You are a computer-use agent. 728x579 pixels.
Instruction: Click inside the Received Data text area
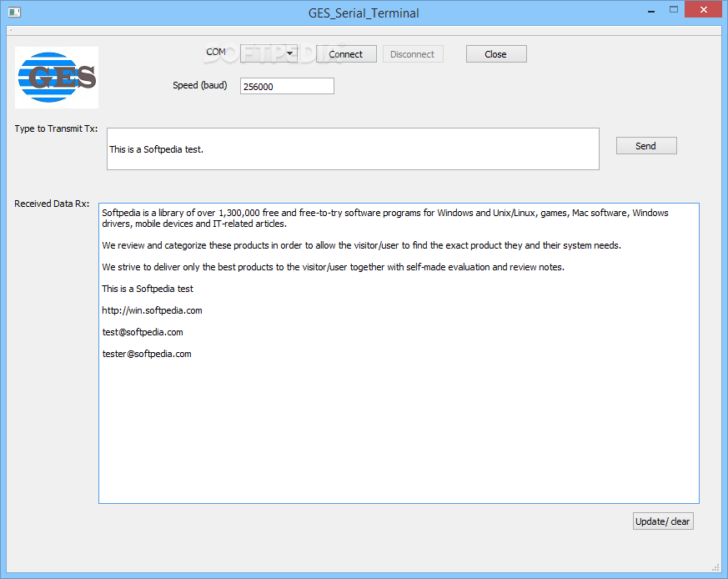pyautogui.click(x=399, y=353)
